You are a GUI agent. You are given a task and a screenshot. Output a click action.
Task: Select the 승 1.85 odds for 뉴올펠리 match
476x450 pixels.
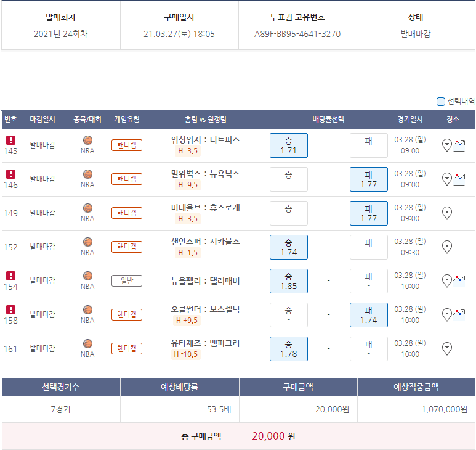point(288,280)
